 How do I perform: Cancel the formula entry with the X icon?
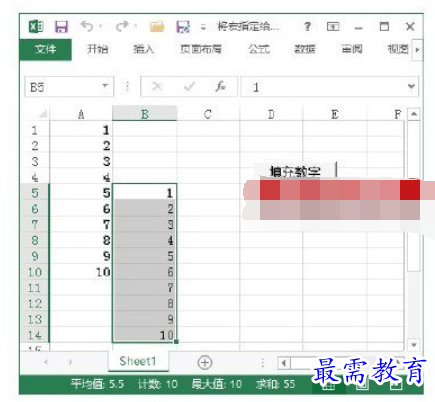[157, 87]
